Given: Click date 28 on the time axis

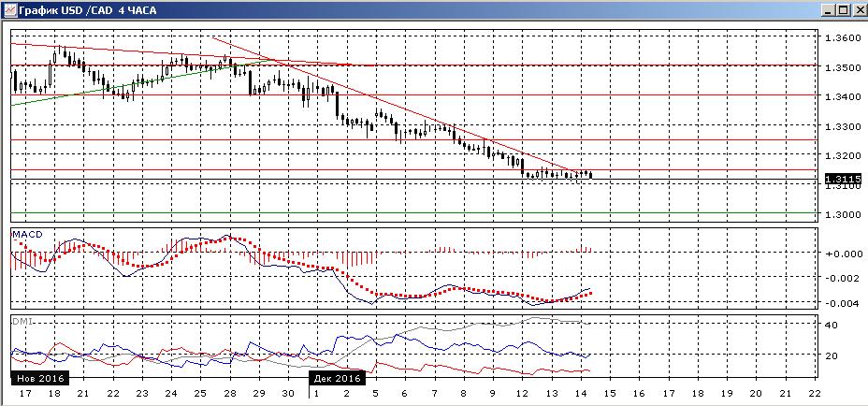Looking at the screenshot, I should pyautogui.click(x=229, y=393).
